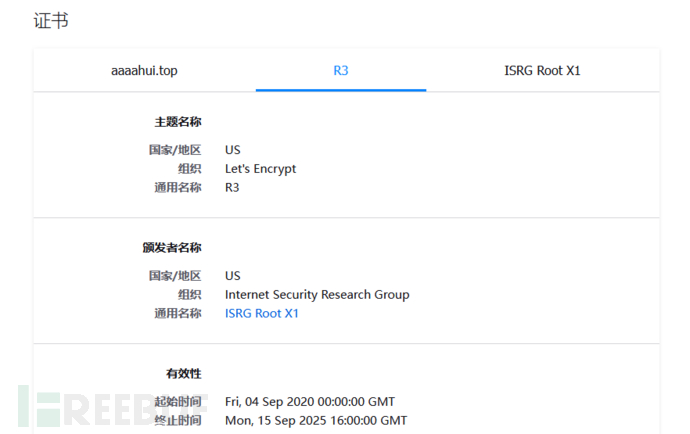Follow the blue ISRG Root X1 issuer link
Viewport: 690px width, 434px height.
click(262, 313)
